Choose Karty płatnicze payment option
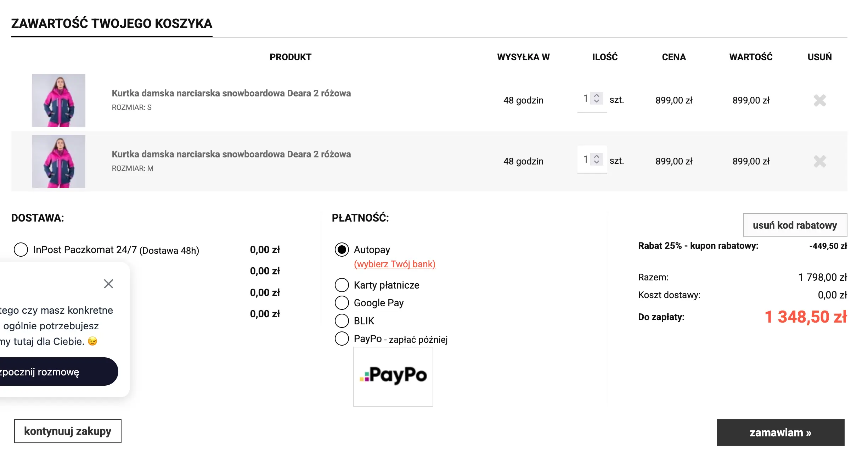 (x=342, y=285)
